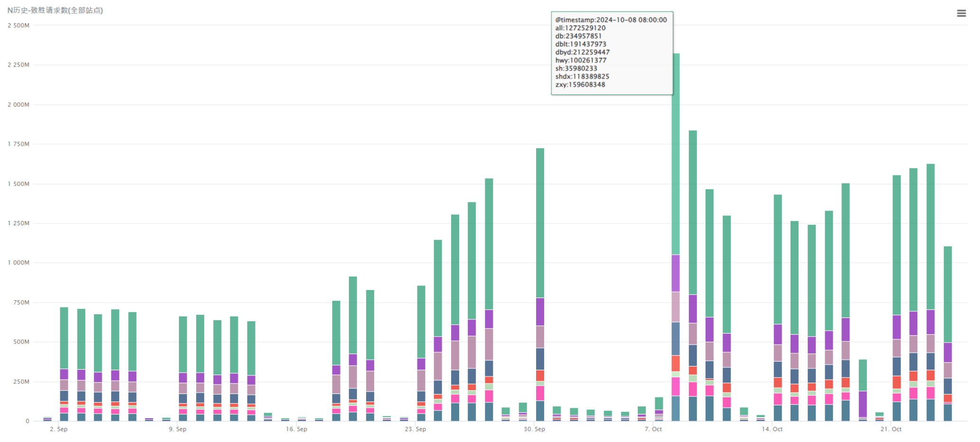Open the chart context menu hamburger icon
The image size is (980, 442).
click(961, 13)
